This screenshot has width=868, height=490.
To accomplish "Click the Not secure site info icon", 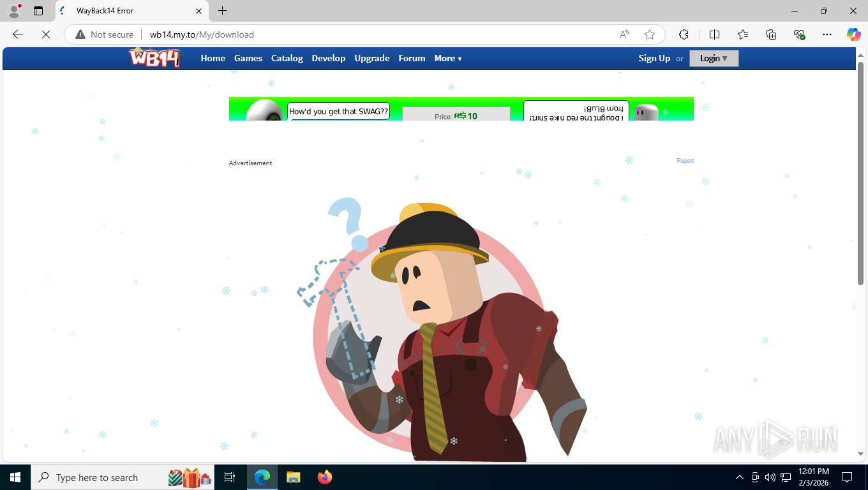I will click(x=105, y=34).
